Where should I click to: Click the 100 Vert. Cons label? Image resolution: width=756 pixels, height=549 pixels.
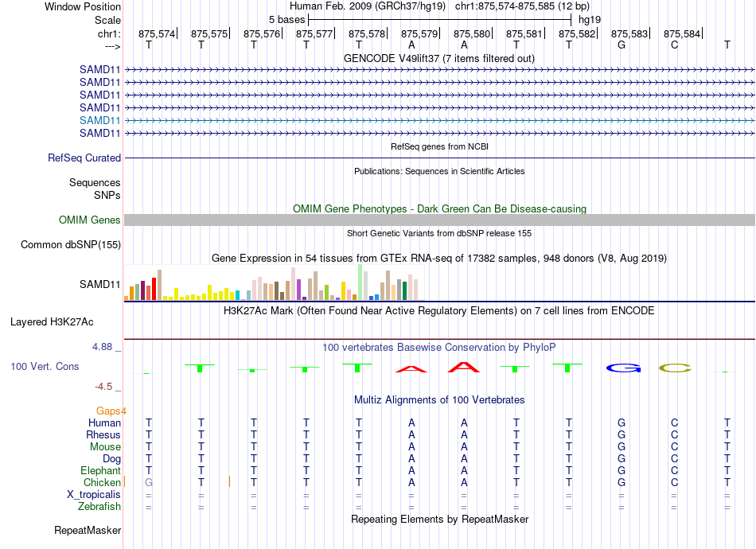pyautogui.click(x=45, y=366)
